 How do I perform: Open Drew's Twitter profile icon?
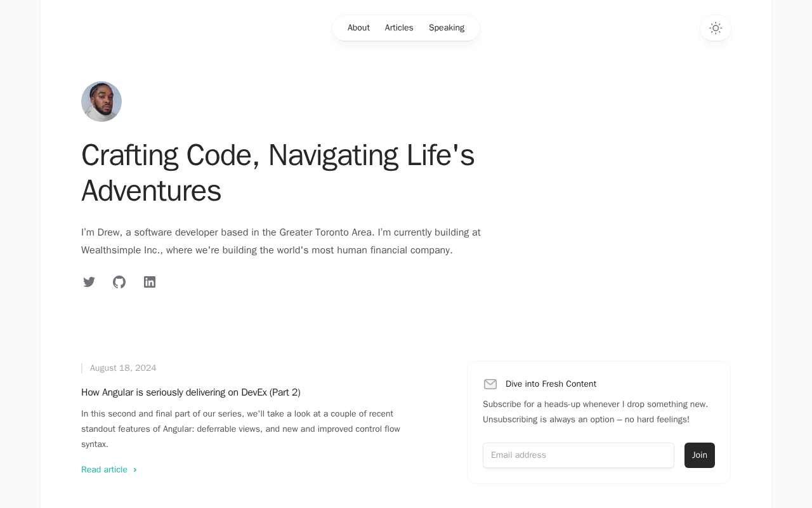coord(89,282)
